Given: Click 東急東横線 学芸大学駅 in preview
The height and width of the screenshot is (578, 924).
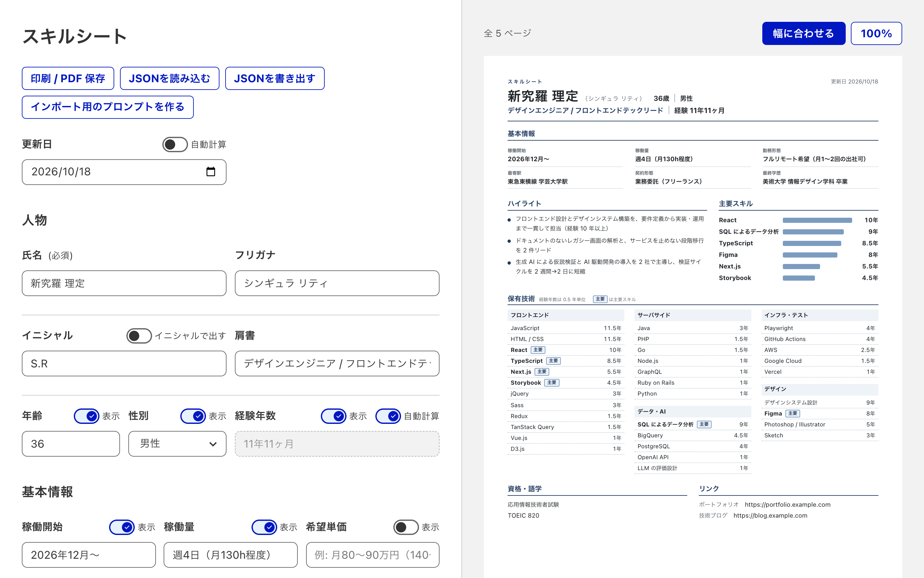Looking at the screenshot, I should [x=538, y=181].
